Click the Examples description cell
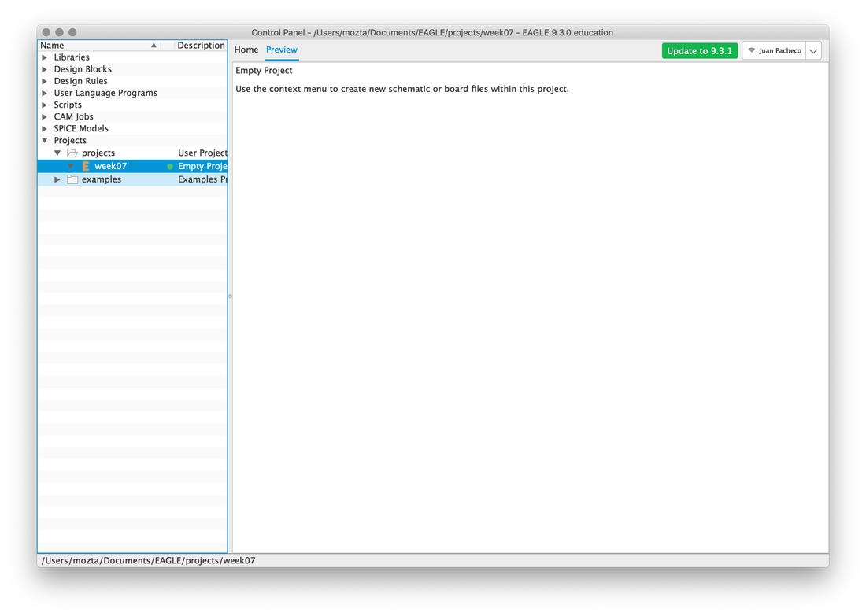Image resolution: width=866 pixels, height=616 pixels. (x=202, y=179)
